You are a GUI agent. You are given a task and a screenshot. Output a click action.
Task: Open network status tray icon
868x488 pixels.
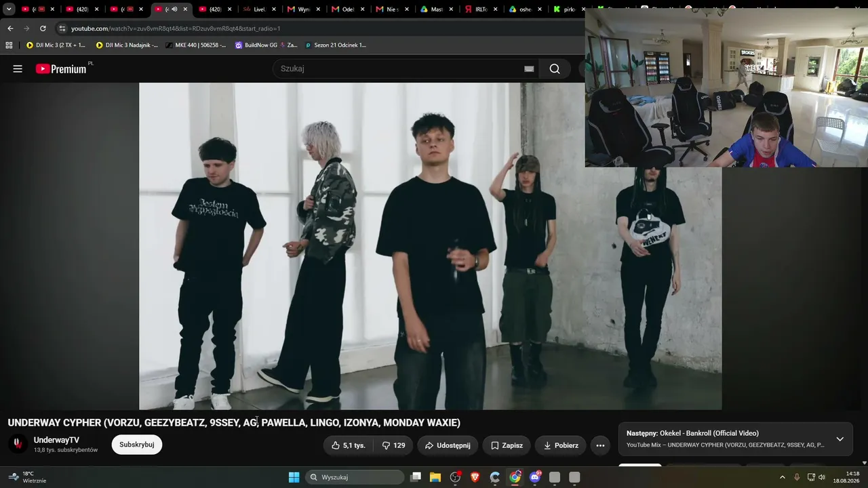click(x=811, y=477)
